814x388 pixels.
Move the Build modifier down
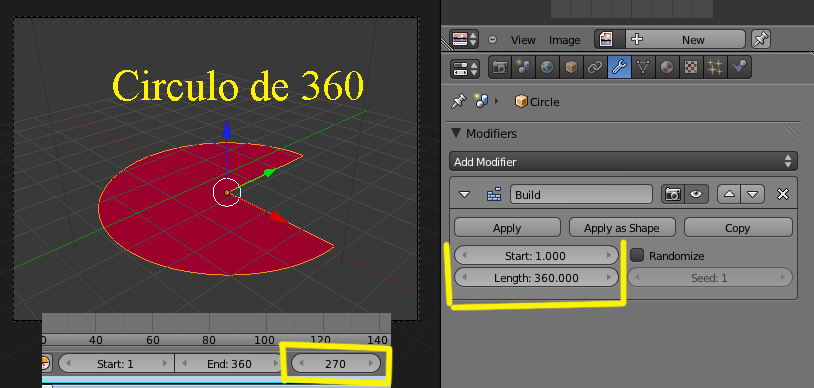[x=753, y=194]
